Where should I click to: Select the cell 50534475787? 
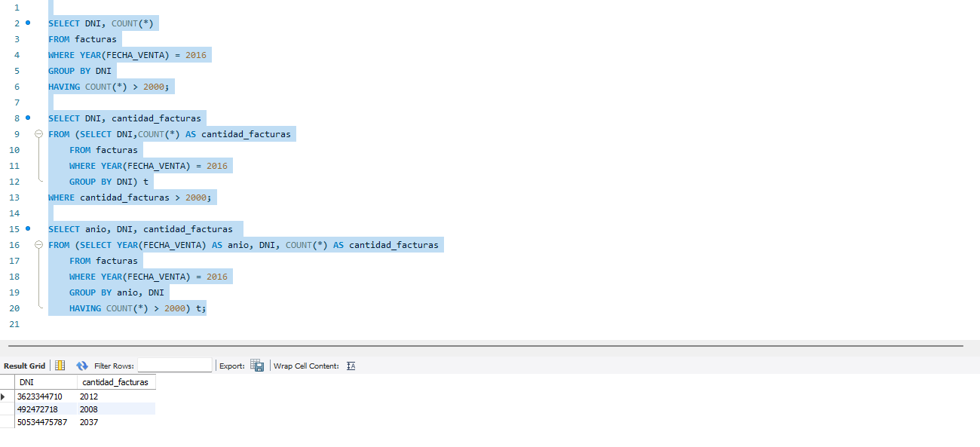(x=46, y=422)
